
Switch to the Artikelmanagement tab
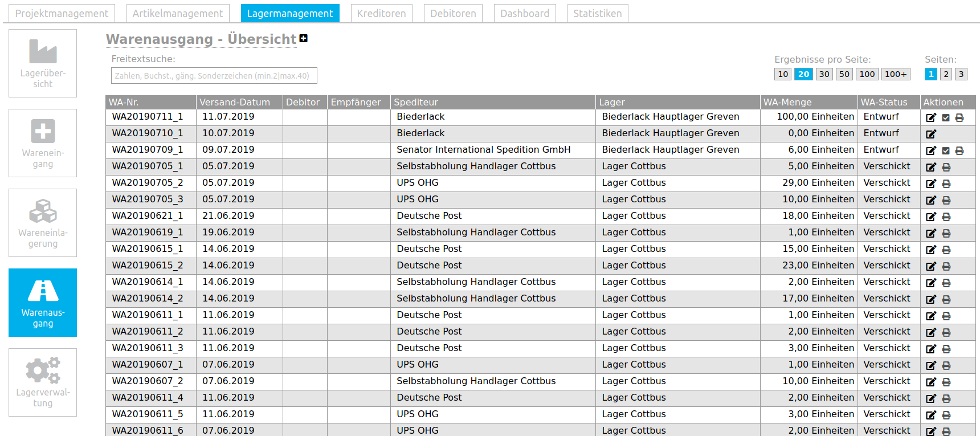(178, 13)
